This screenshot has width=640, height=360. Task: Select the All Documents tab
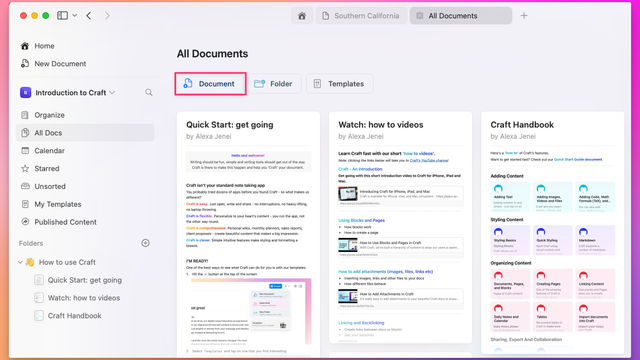pyautogui.click(x=461, y=16)
